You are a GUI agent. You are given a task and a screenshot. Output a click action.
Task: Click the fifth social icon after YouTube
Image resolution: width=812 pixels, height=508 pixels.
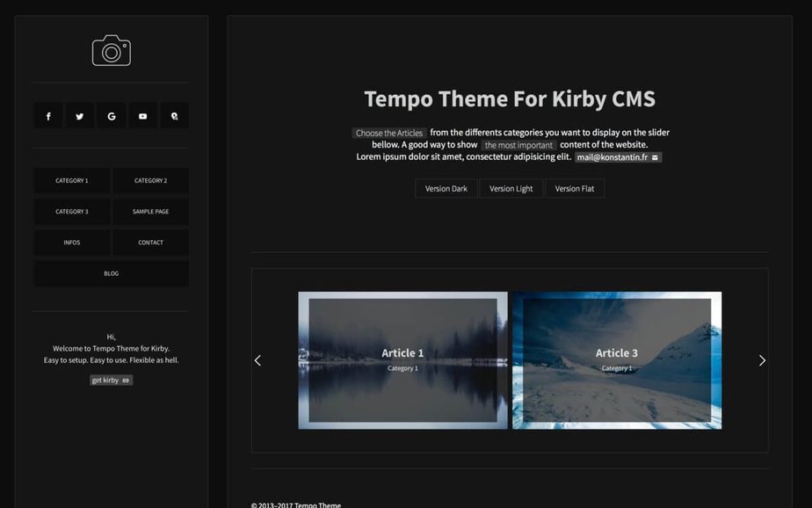(174, 116)
